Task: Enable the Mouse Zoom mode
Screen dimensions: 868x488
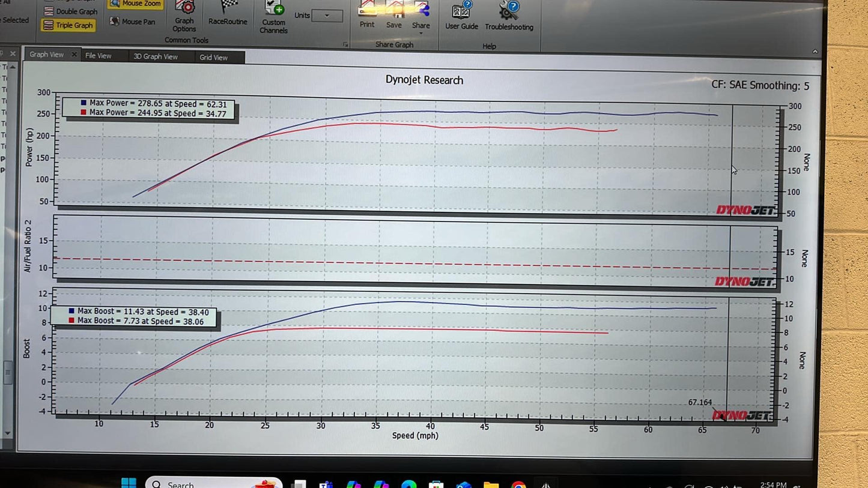Action: pos(135,4)
